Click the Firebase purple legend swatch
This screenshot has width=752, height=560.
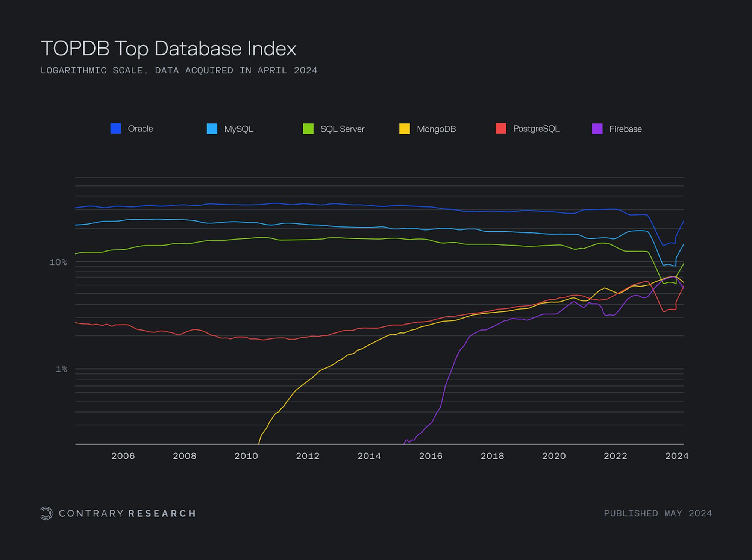click(597, 129)
